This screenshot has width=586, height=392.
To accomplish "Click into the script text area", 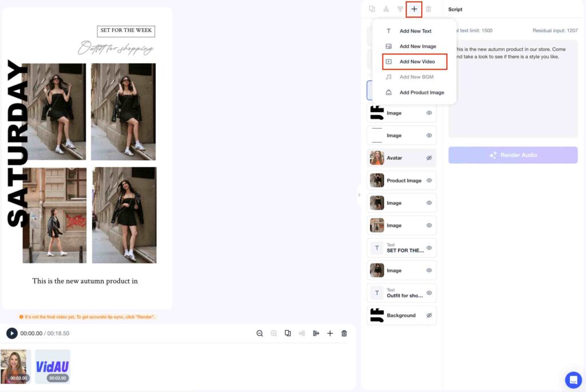I will pos(513,89).
